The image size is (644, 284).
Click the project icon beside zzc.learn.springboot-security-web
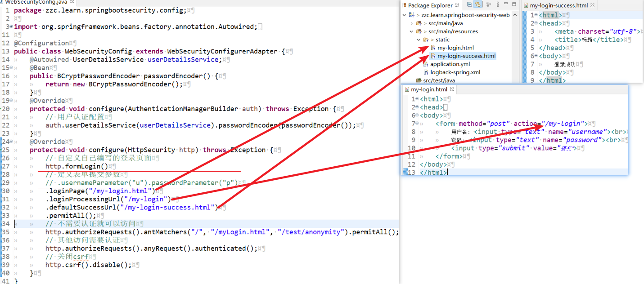pos(411,15)
